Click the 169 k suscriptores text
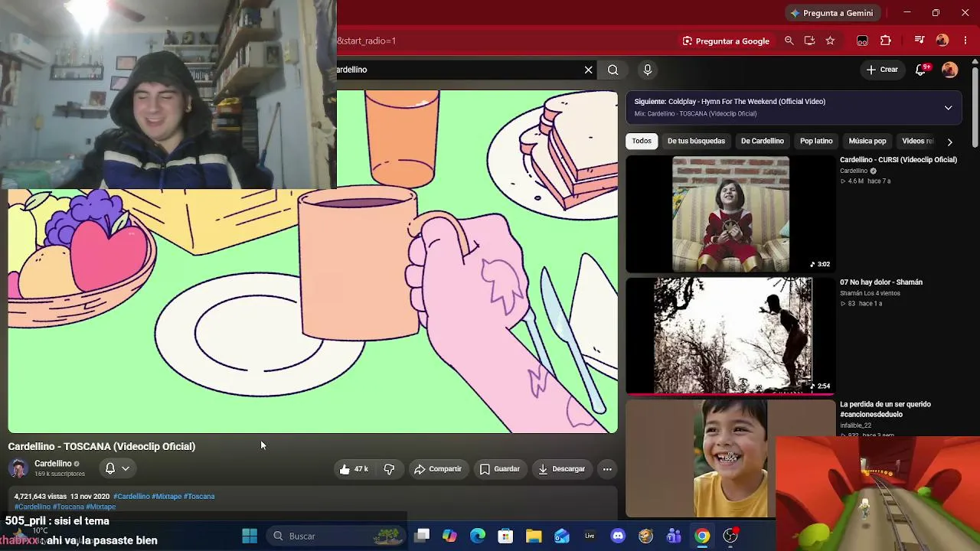This screenshot has height=551, width=980. click(60, 474)
